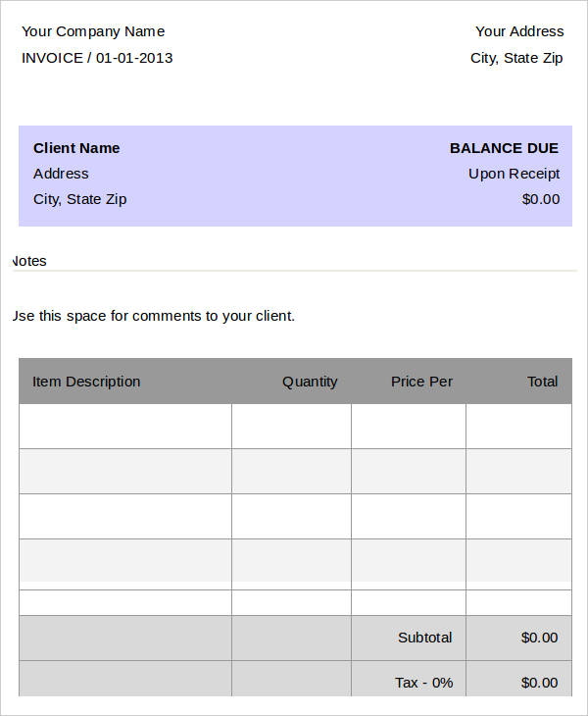Click the Total column header
The height and width of the screenshot is (716, 588).
click(x=542, y=382)
